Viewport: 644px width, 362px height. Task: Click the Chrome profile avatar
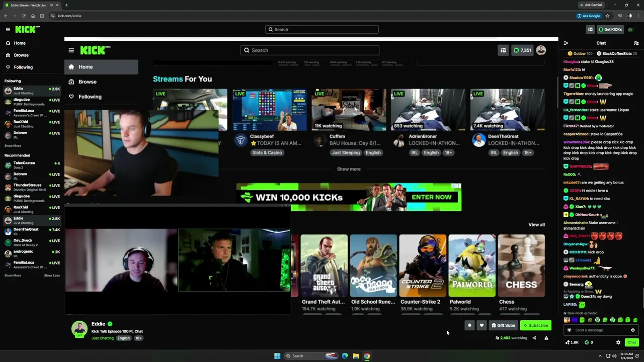[629, 16]
